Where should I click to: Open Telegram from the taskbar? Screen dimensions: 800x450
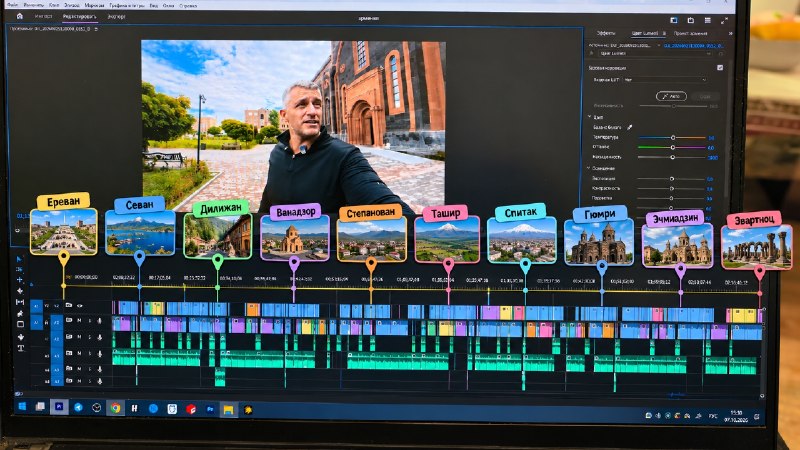(78, 407)
